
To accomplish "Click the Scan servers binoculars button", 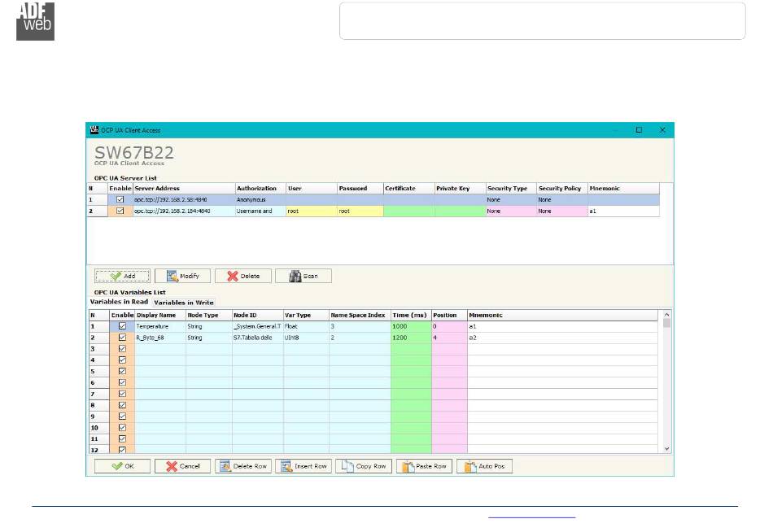I will pyautogui.click(x=303, y=276).
